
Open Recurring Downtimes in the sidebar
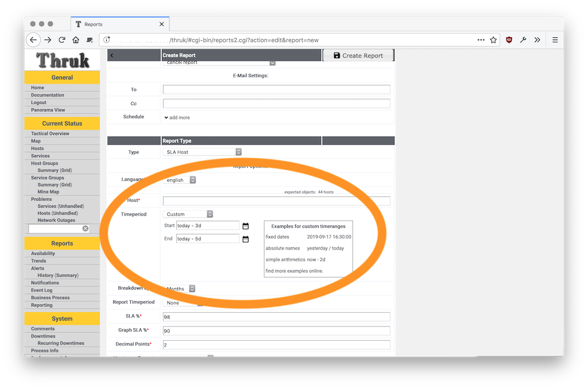click(x=61, y=343)
